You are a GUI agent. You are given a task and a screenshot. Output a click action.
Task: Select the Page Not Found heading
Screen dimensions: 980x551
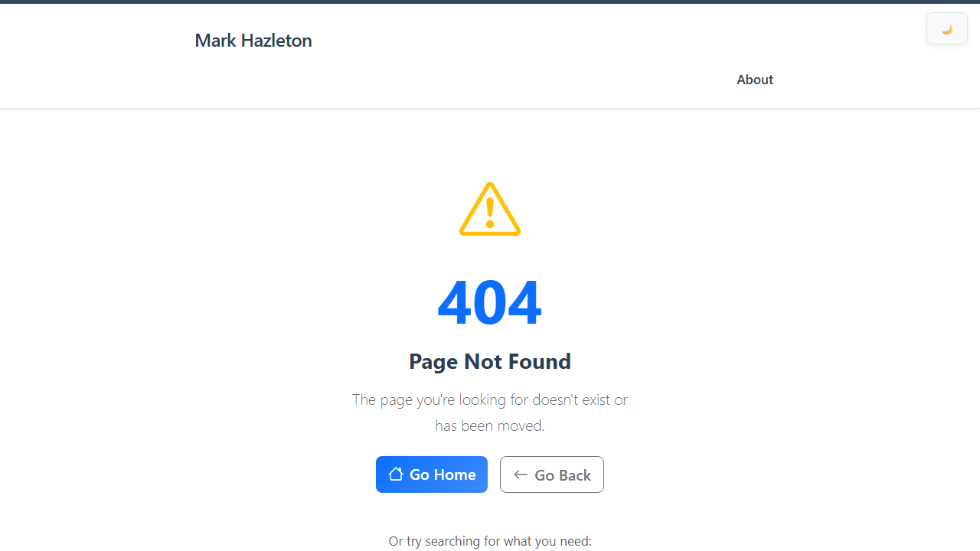[490, 361]
